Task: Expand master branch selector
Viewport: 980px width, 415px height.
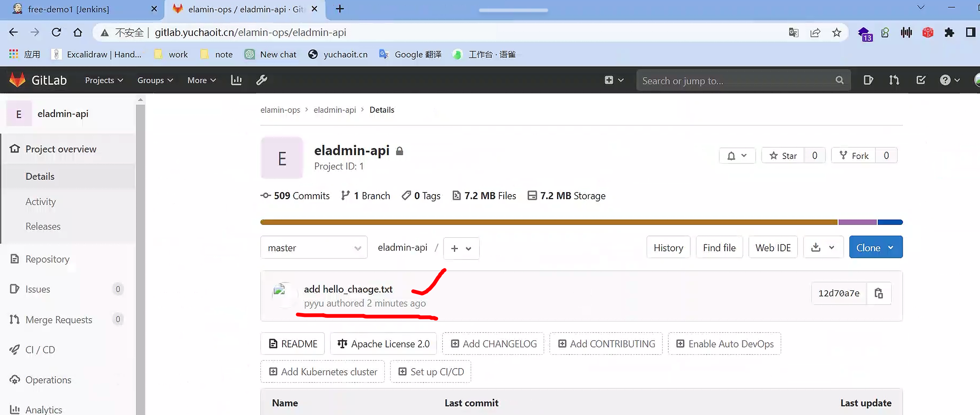Action: 314,248
